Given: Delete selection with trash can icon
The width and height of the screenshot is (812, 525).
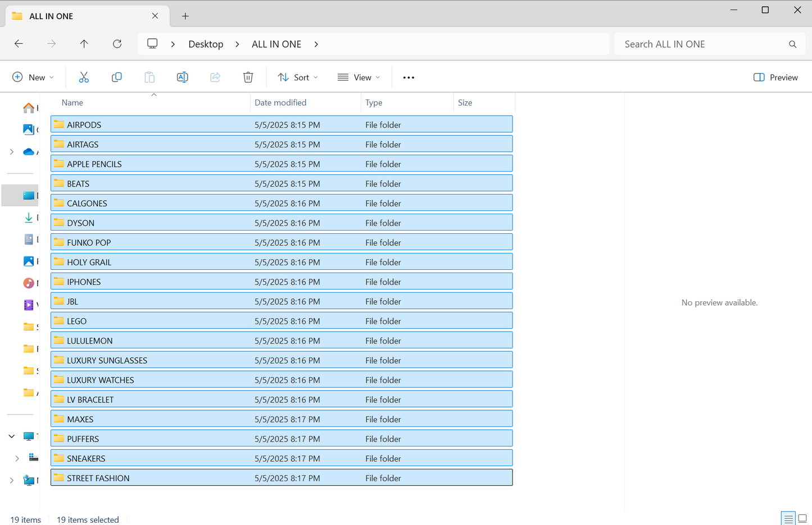Looking at the screenshot, I should pyautogui.click(x=248, y=78).
